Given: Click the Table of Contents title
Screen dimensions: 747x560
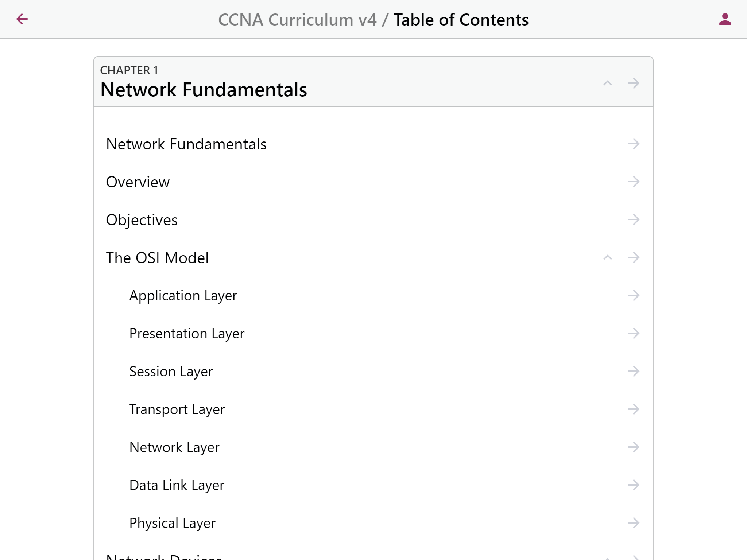Looking at the screenshot, I should pos(461,20).
